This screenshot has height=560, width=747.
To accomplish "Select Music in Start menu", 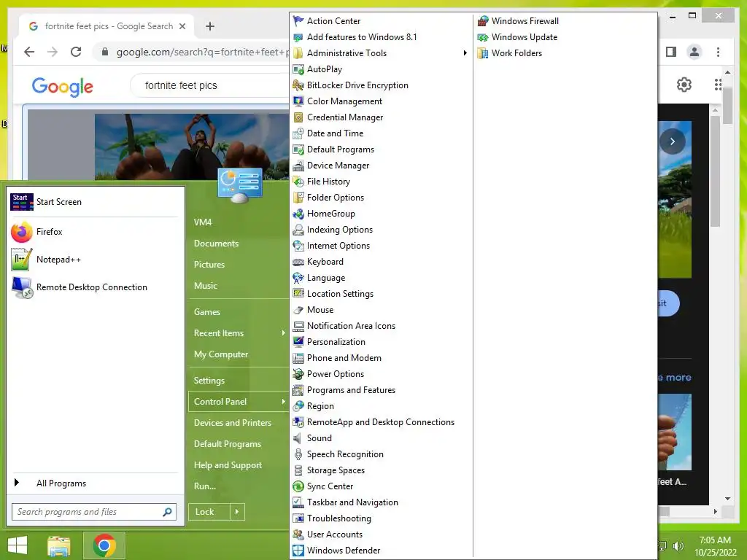I will (x=205, y=286).
